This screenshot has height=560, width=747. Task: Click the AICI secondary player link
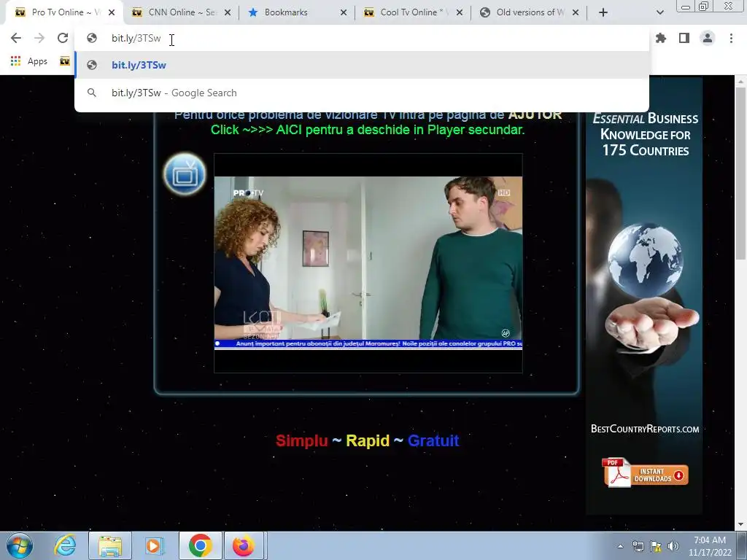[368, 130]
